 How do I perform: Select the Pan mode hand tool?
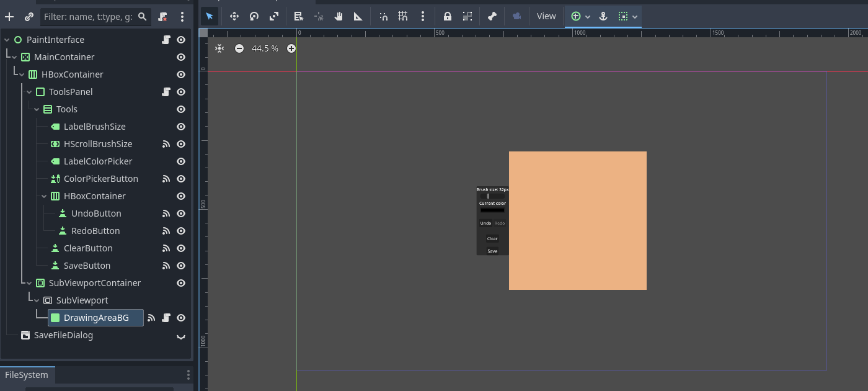[x=339, y=16]
